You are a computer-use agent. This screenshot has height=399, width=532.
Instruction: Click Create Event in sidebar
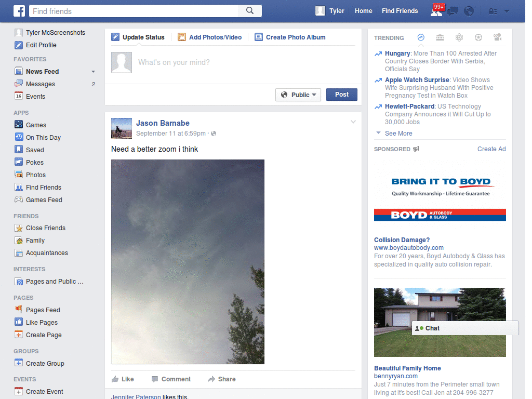pyautogui.click(x=45, y=392)
